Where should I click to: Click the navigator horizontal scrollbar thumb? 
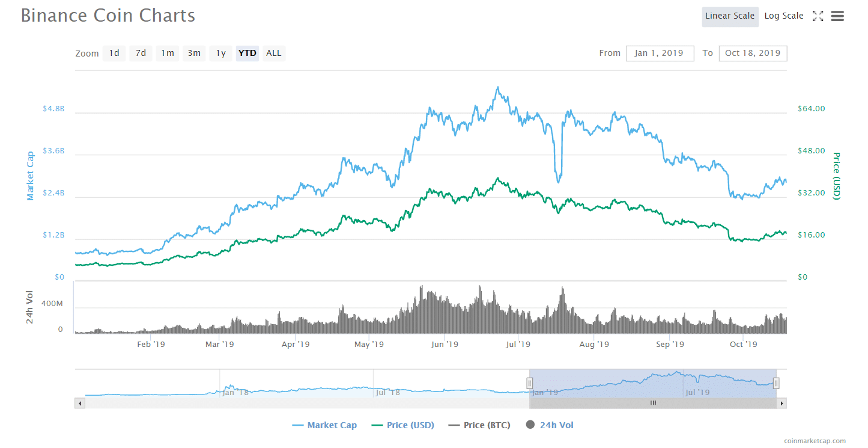(653, 403)
